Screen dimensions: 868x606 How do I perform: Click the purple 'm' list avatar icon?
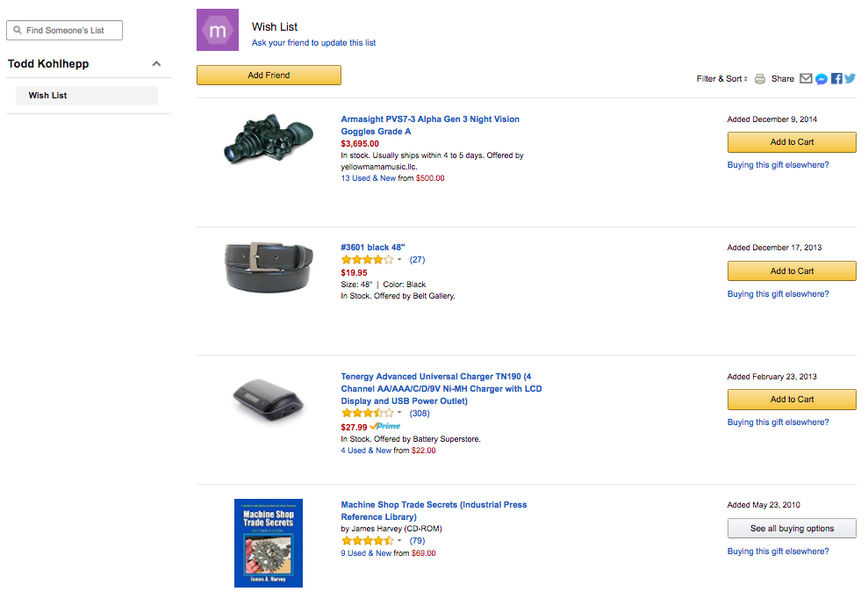point(217,29)
